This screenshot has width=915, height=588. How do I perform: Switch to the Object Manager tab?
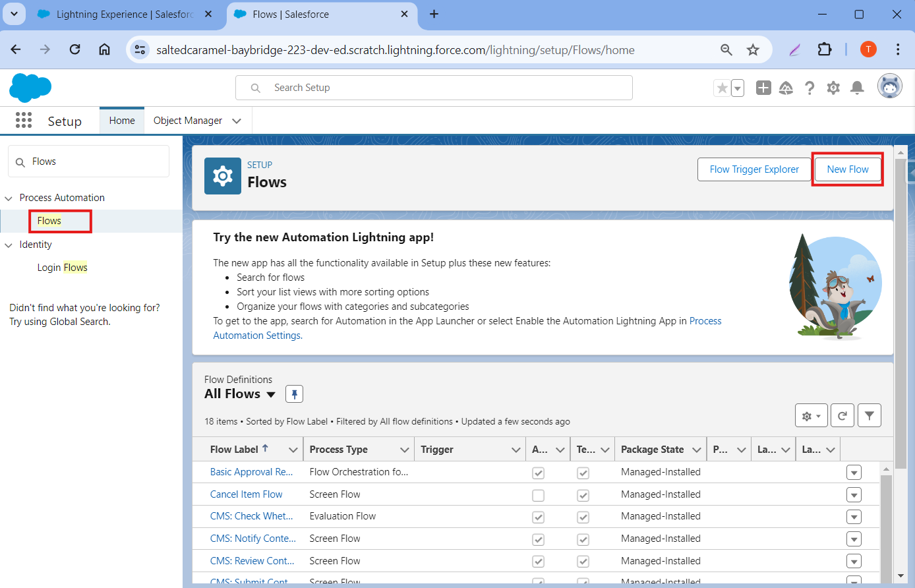(x=188, y=121)
